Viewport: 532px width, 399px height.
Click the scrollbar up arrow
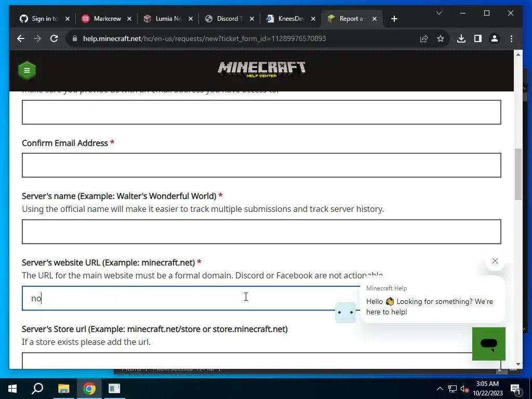518,54
